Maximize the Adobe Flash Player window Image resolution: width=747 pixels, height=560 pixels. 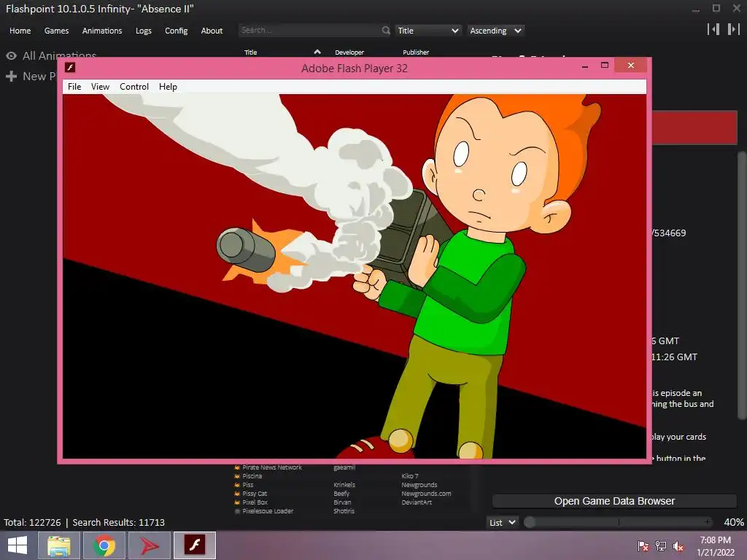tap(605, 65)
